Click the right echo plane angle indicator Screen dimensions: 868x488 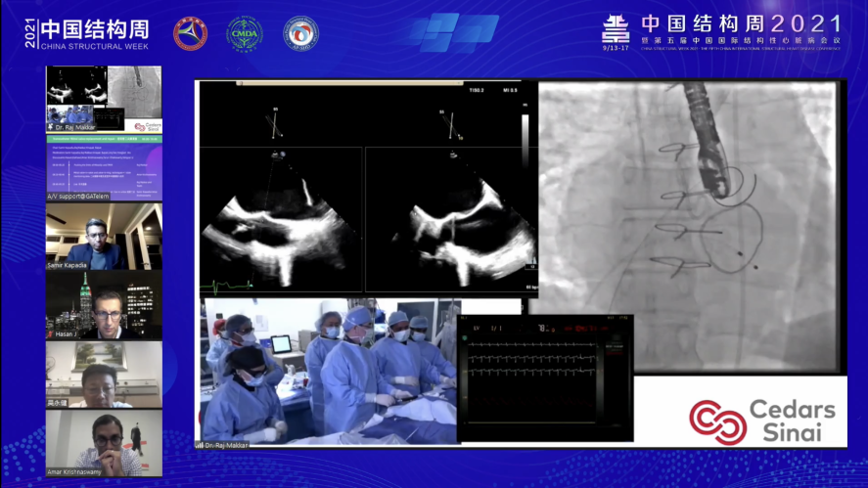[452, 125]
